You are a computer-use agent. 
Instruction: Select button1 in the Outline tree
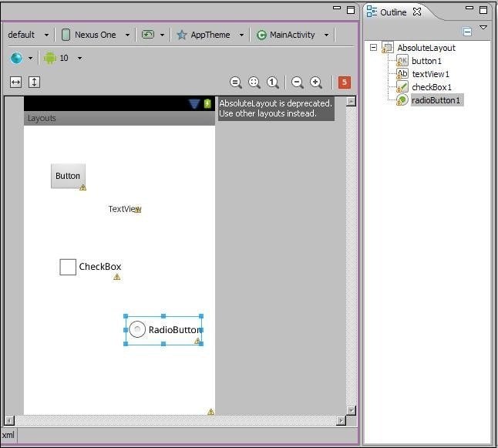[426, 61]
